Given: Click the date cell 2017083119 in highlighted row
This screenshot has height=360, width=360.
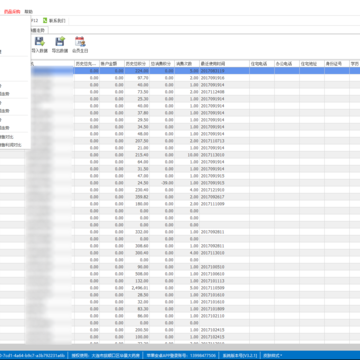Looking at the screenshot, I should pyautogui.click(x=224, y=71).
